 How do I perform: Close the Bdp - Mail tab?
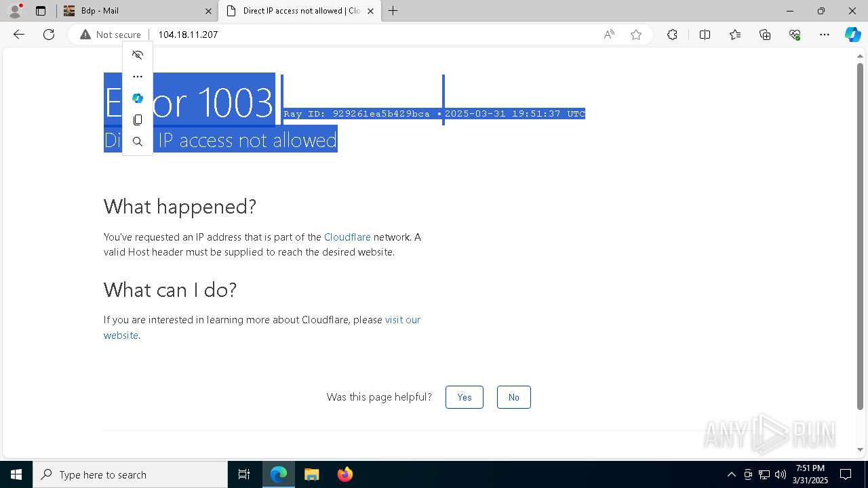coord(208,11)
